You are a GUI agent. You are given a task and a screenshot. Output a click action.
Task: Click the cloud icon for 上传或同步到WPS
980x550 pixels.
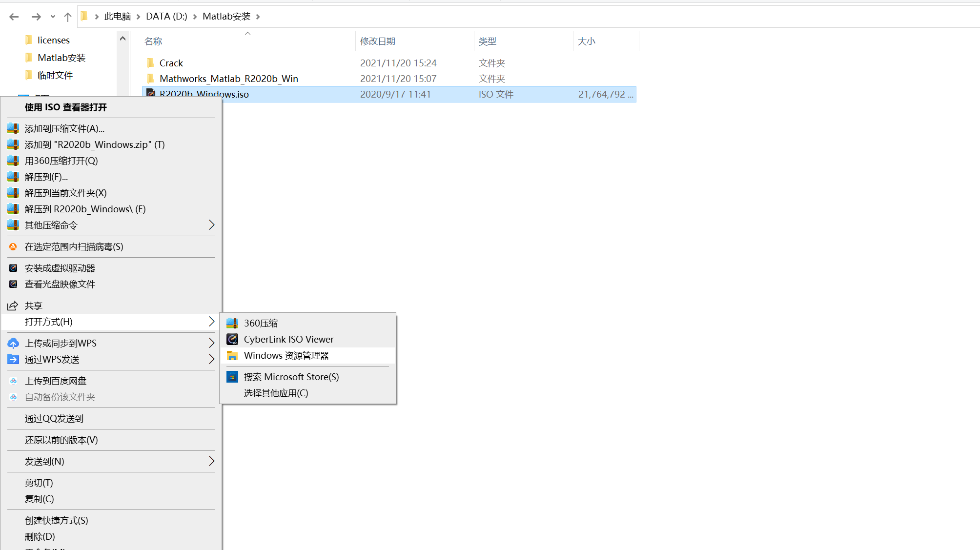pos(13,343)
